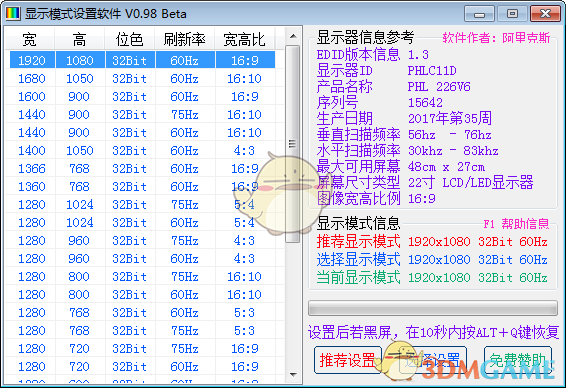Image resolution: width=566 pixels, height=388 pixels.
Task: Click 垂直扫描频率 value 56hz - 76hz
Action: pyautogui.click(x=450, y=135)
